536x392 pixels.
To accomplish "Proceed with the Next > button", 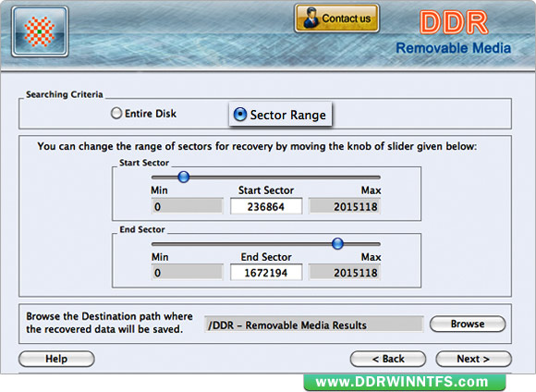I will pos(473,359).
